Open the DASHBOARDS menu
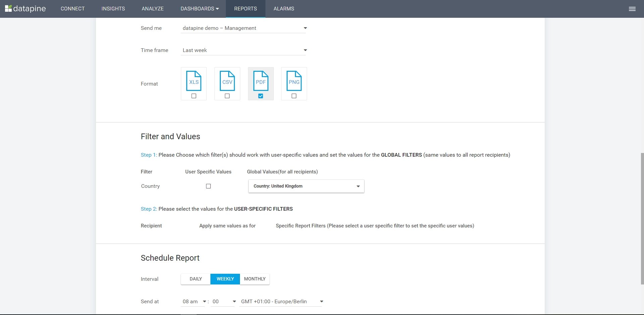Viewport: 644px width, 315px height. 199,9
